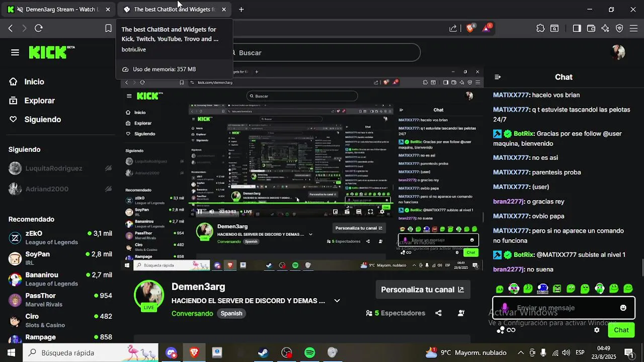Click Personaliza tu canal button

tap(423, 290)
